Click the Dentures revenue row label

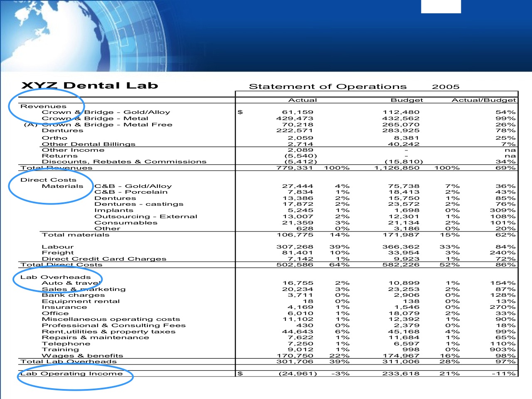[x=62, y=131]
